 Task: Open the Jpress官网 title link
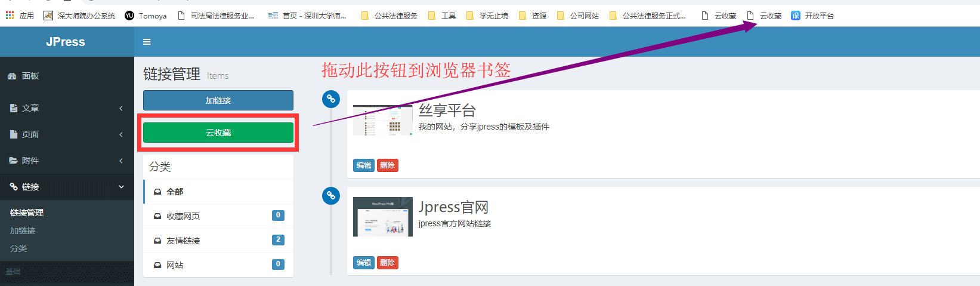tap(454, 207)
